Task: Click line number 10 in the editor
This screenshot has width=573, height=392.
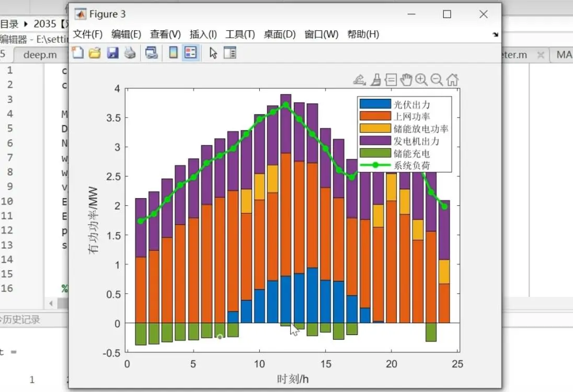Action: 7,201
